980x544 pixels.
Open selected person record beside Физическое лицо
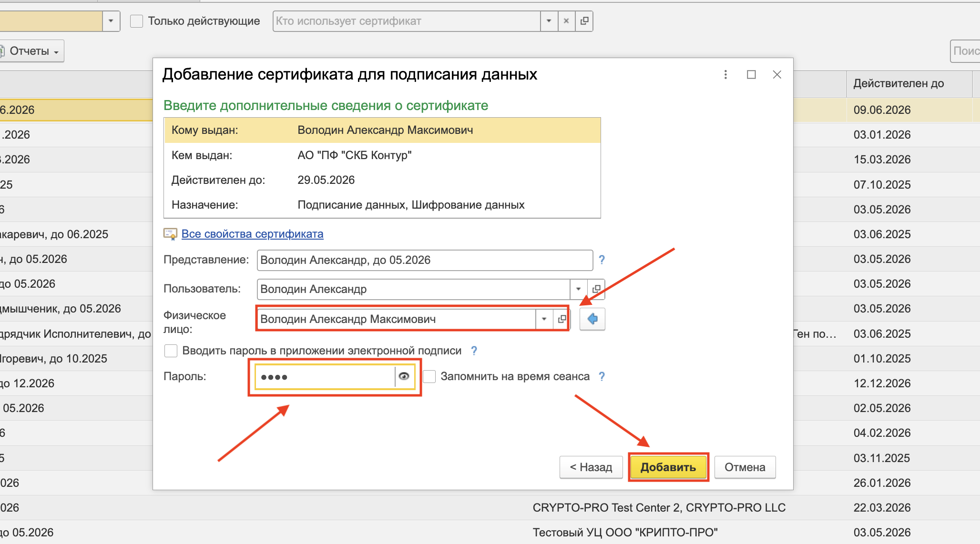click(x=561, y=319)
